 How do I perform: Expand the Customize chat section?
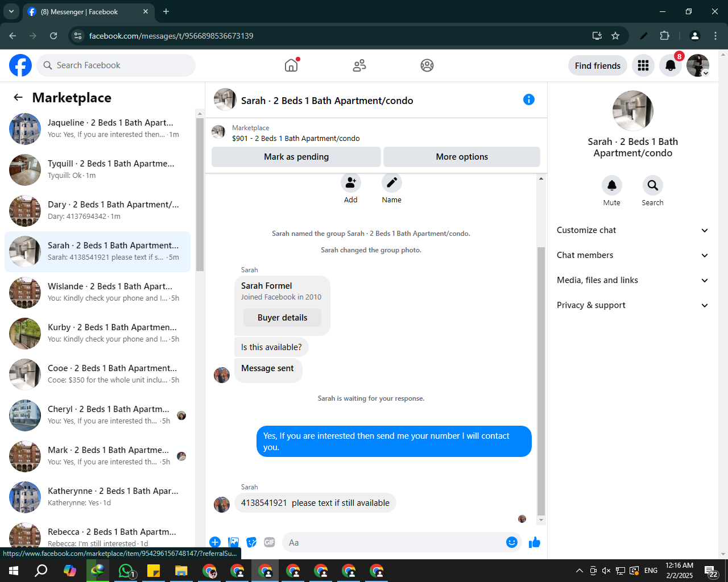633,230
